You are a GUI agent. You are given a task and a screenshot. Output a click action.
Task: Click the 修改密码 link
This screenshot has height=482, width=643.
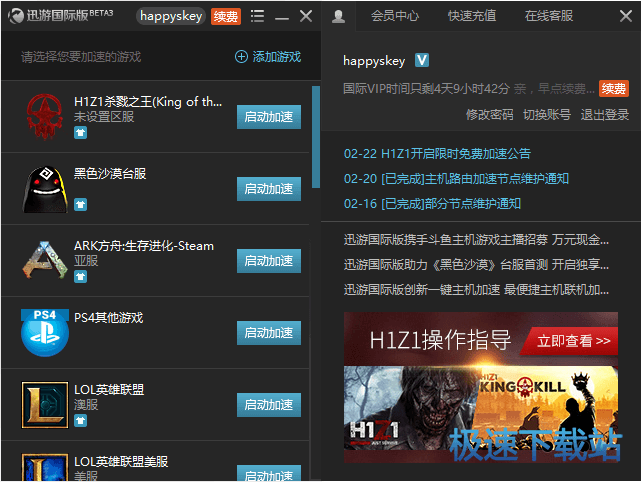tap(489, 114)
